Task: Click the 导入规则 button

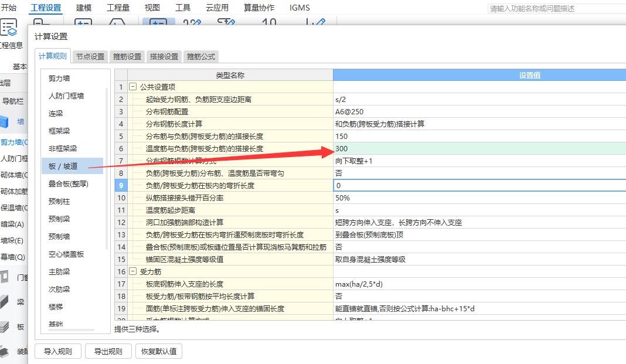Action: pos(58,352)
